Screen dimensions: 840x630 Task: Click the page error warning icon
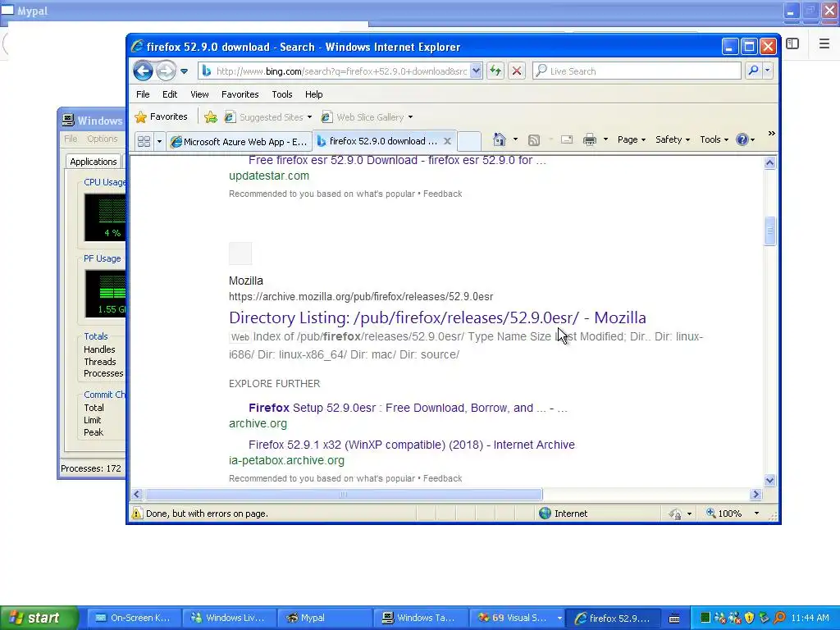[137, 514]
